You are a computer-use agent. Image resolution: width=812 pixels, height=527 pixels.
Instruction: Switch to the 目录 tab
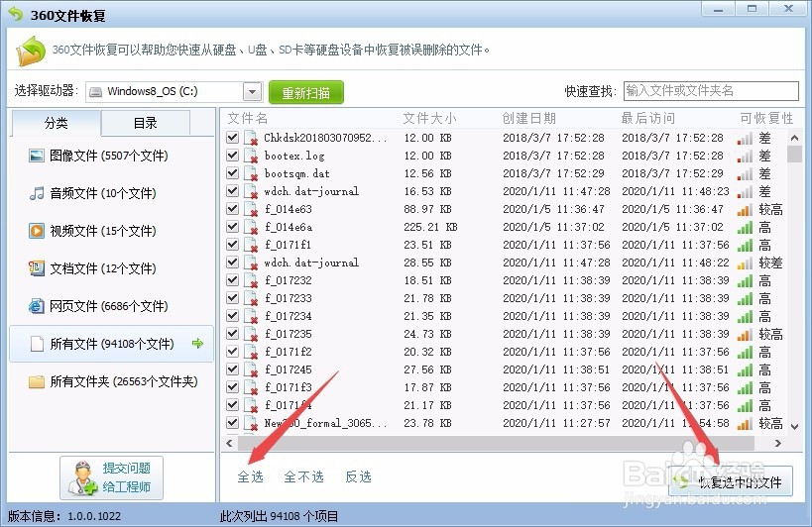146,123
